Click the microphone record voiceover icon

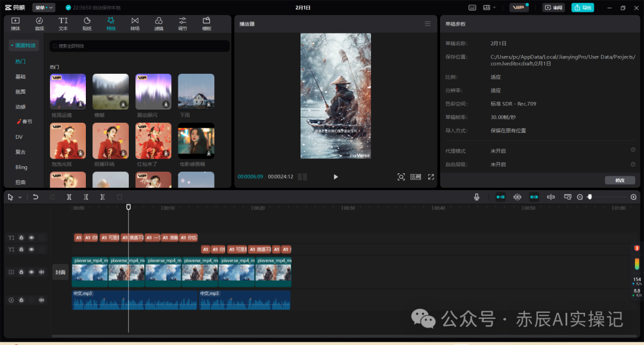476,197
